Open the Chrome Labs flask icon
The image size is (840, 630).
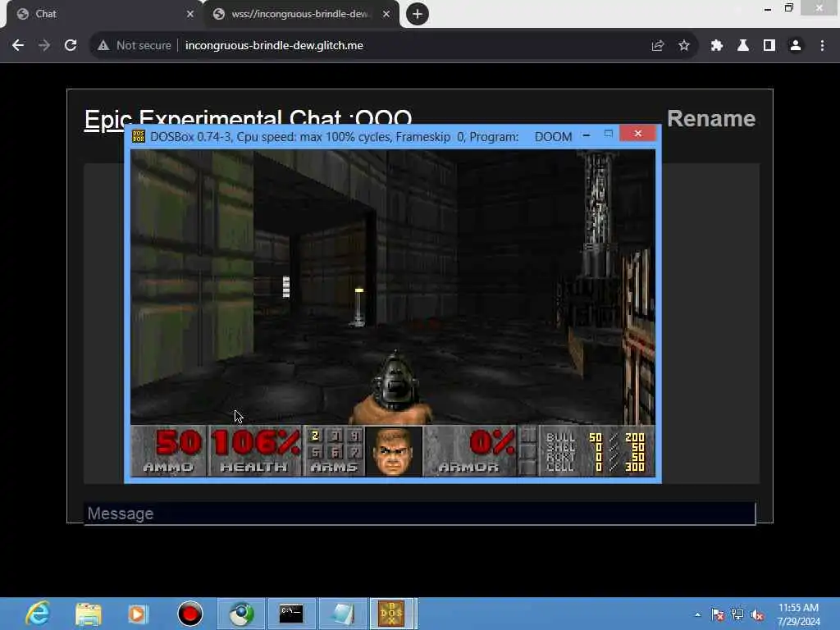pyautogui.click(x=743, y=46)
